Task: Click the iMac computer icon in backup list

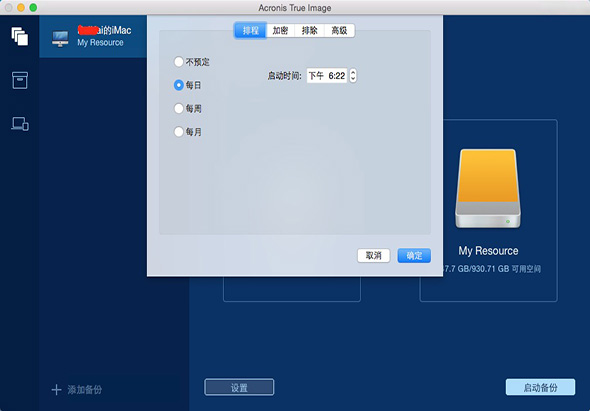Action: point(60,39)
